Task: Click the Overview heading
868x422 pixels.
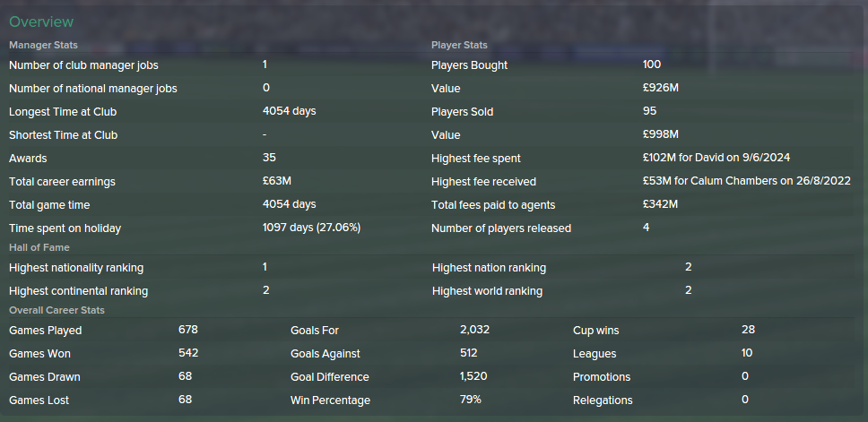Action: coord(41,22)
